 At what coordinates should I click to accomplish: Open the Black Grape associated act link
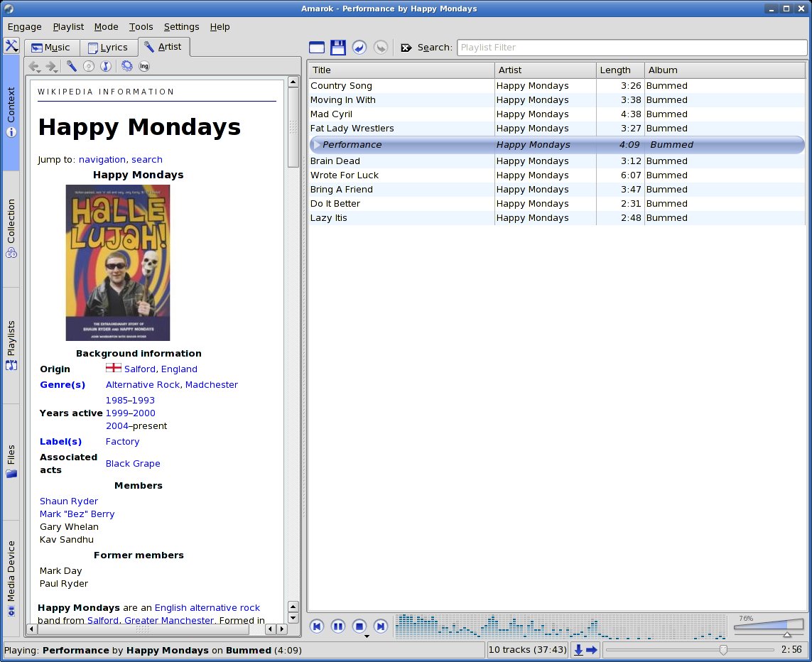[x=133, y=464]
